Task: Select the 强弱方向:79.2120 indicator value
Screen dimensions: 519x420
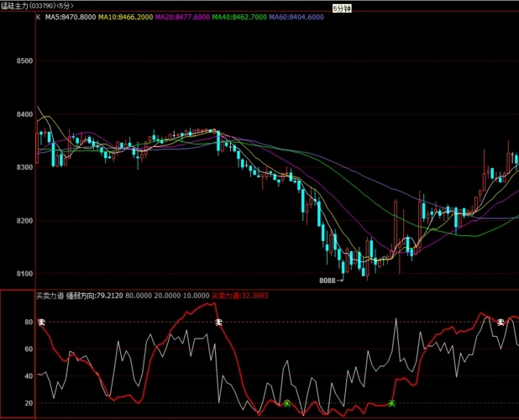Action: click(x=95, y=296)
